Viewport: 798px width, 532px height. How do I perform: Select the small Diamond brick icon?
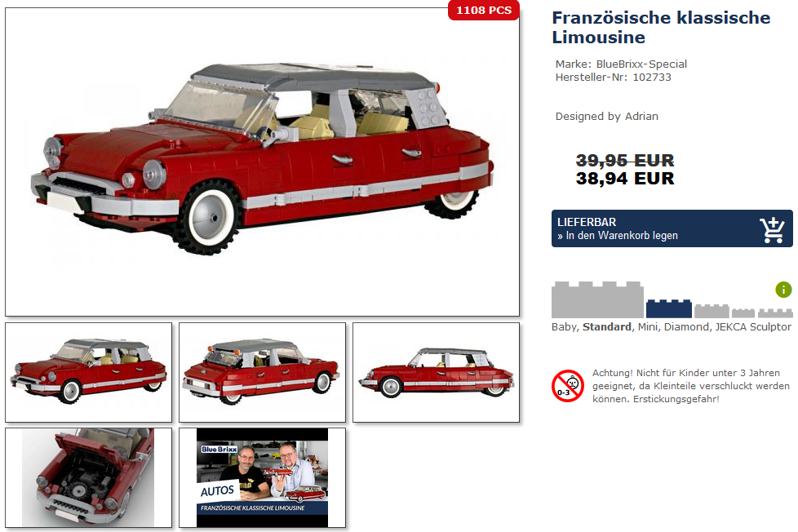click(743, 313)
